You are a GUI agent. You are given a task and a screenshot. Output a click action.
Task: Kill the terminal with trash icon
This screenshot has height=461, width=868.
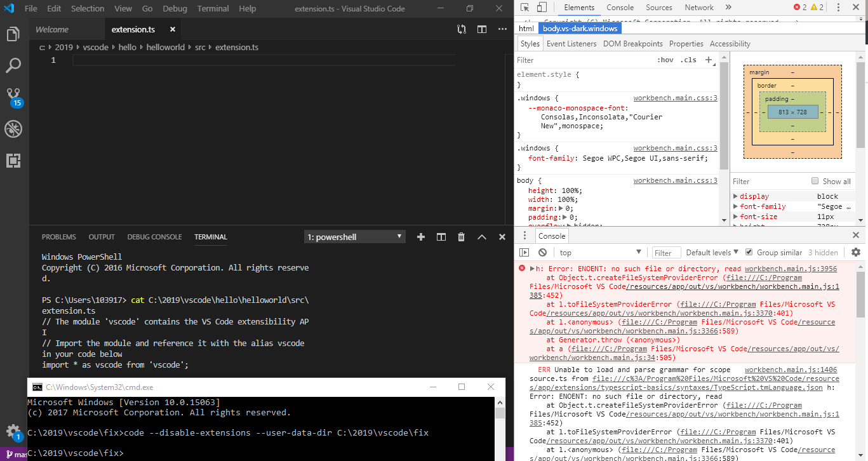pos(462,237)
